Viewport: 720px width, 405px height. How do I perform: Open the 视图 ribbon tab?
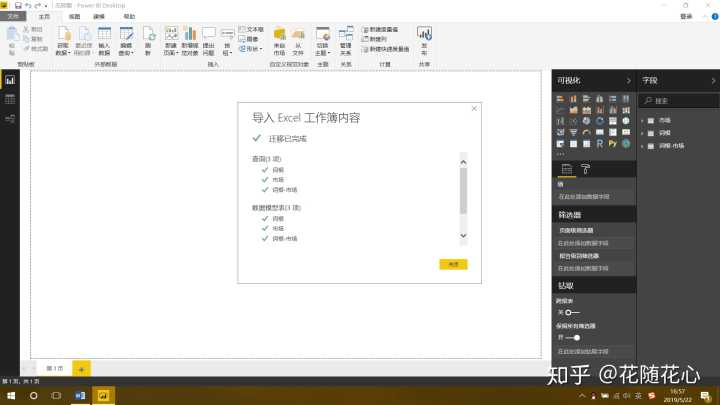coord(74,17)
